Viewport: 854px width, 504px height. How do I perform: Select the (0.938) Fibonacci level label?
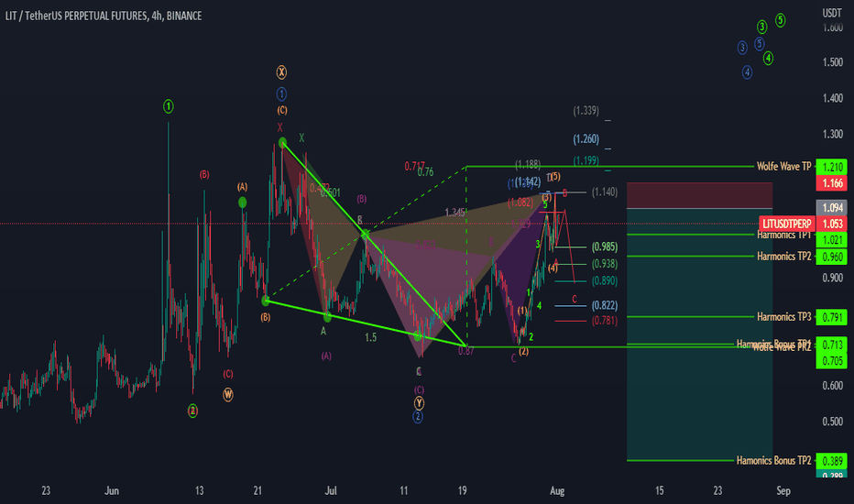point(605,264)
